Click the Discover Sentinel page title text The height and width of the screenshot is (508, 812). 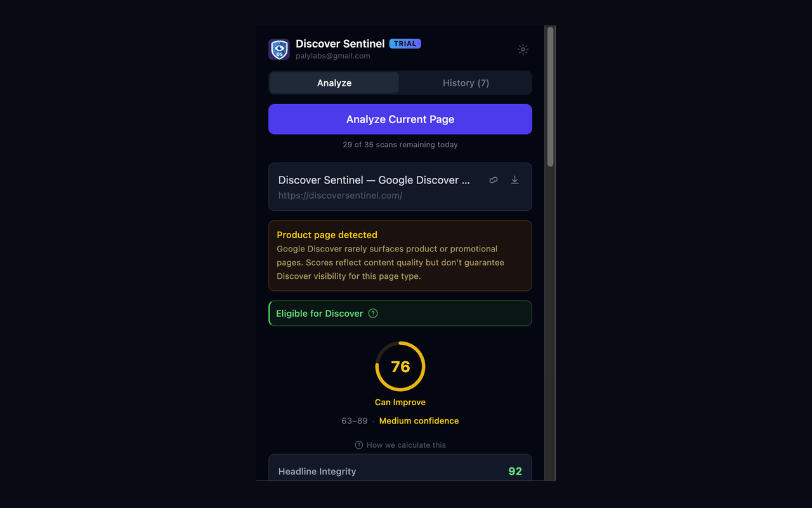pyautogui.click(x=374, y=180)
